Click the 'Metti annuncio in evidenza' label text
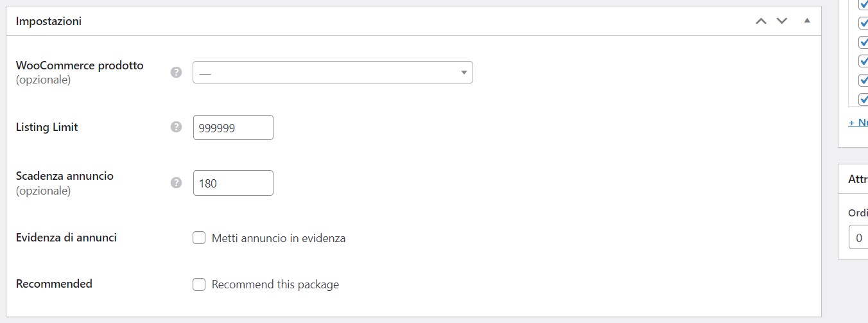868x323 pixels. tap(279, 238)
